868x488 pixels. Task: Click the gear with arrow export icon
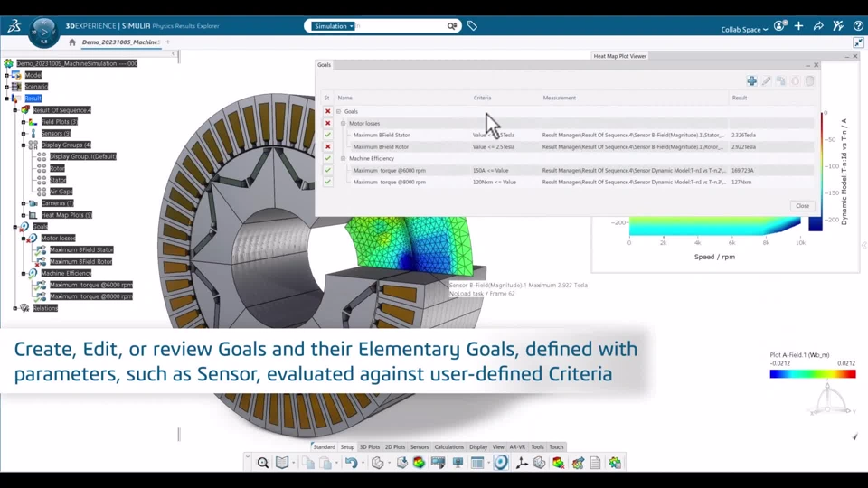pyautogui.click(x=578, y=463)
